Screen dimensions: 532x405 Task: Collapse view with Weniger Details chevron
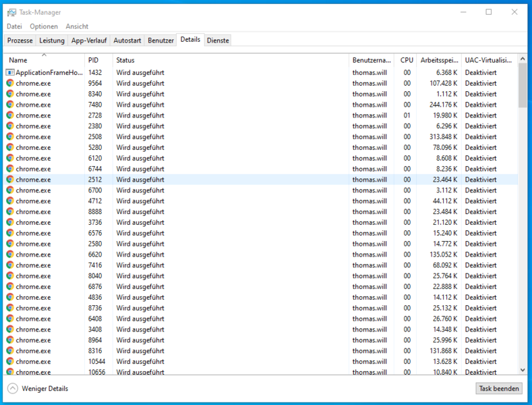point(13,388)
